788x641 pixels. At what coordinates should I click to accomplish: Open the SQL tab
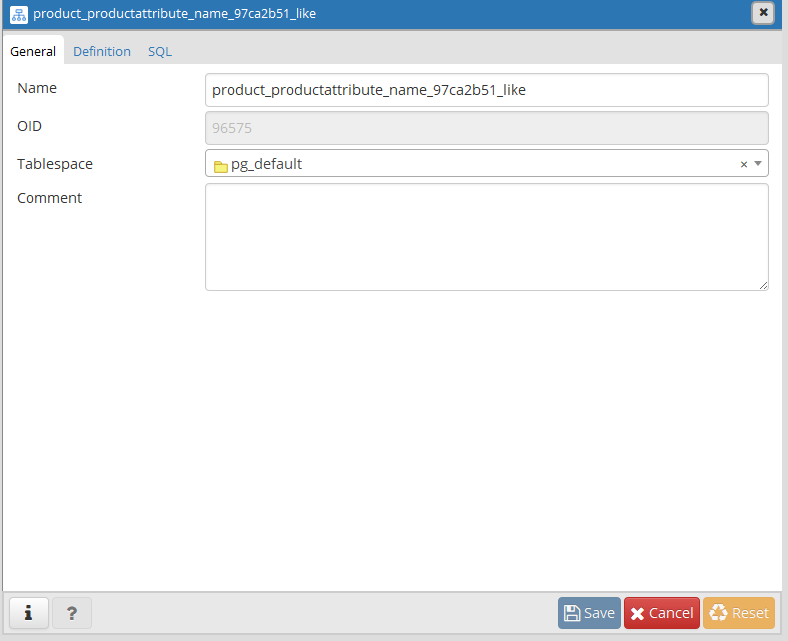coord(160,51)
